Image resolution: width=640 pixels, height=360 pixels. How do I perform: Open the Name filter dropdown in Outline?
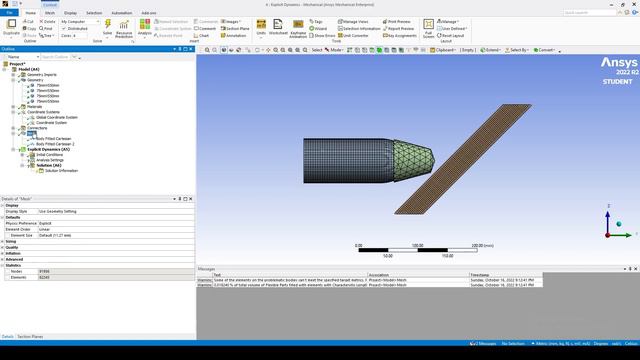click(23, 57)
